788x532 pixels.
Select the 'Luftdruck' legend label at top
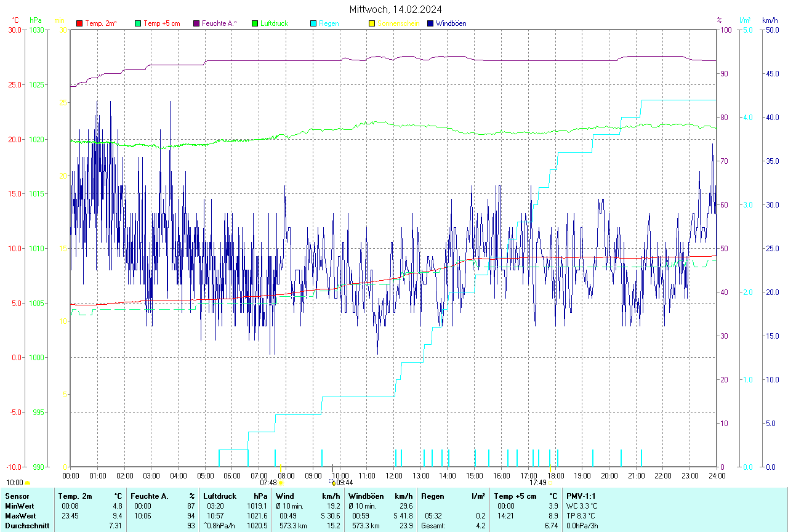pyautogui.click(x=275, y=23)
